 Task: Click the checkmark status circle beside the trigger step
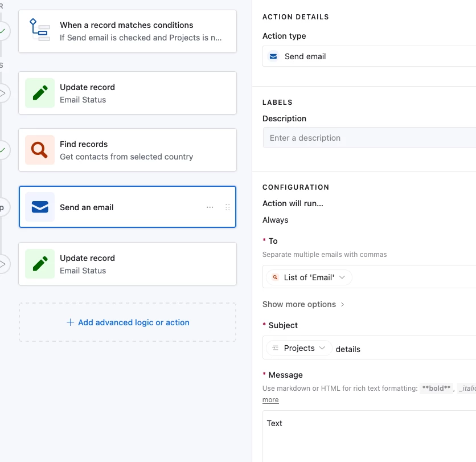tap(3, 31)
